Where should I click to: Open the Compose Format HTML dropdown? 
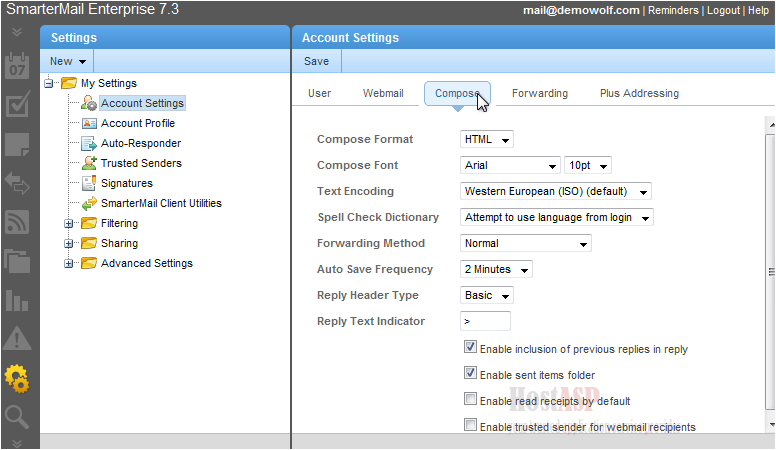(x=486, y=139)
